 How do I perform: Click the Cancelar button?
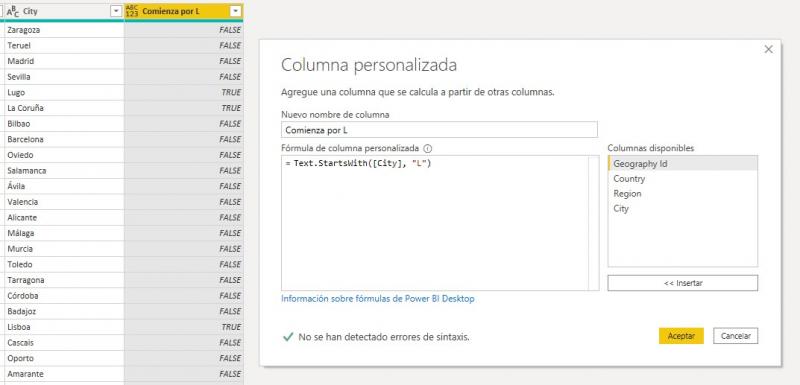(735, 336)
